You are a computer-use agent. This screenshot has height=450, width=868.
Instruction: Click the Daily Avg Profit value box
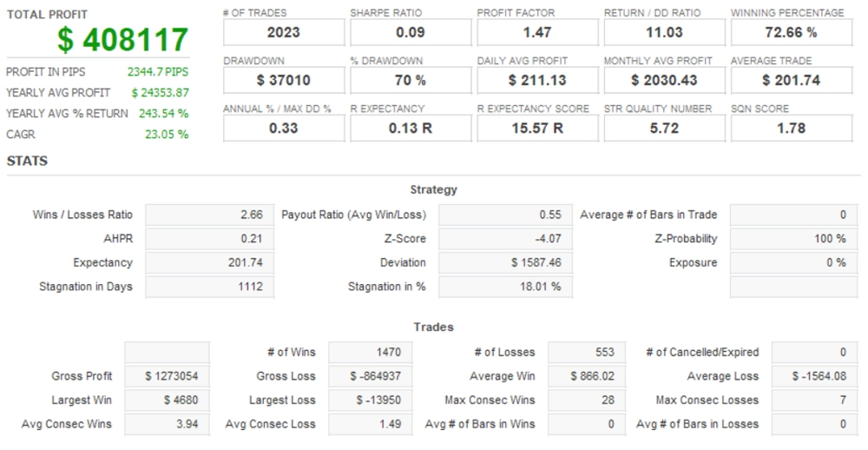coord(537,80)
